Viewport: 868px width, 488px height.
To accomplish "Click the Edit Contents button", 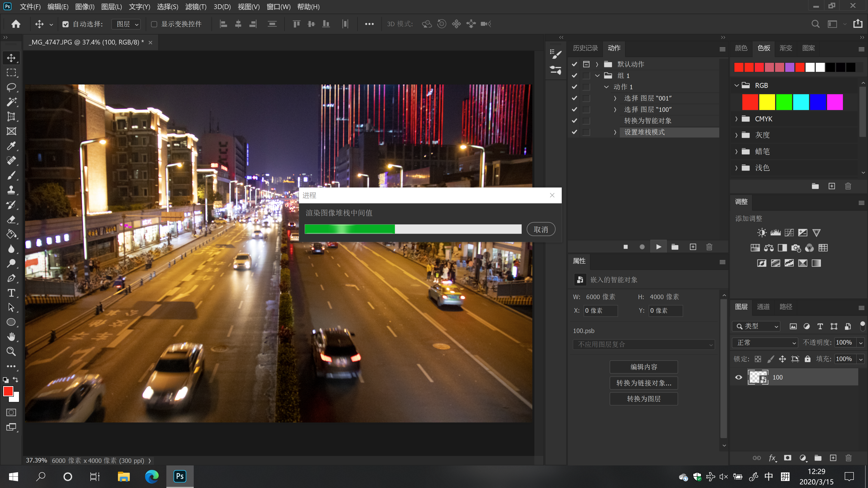I will point(644,367).
